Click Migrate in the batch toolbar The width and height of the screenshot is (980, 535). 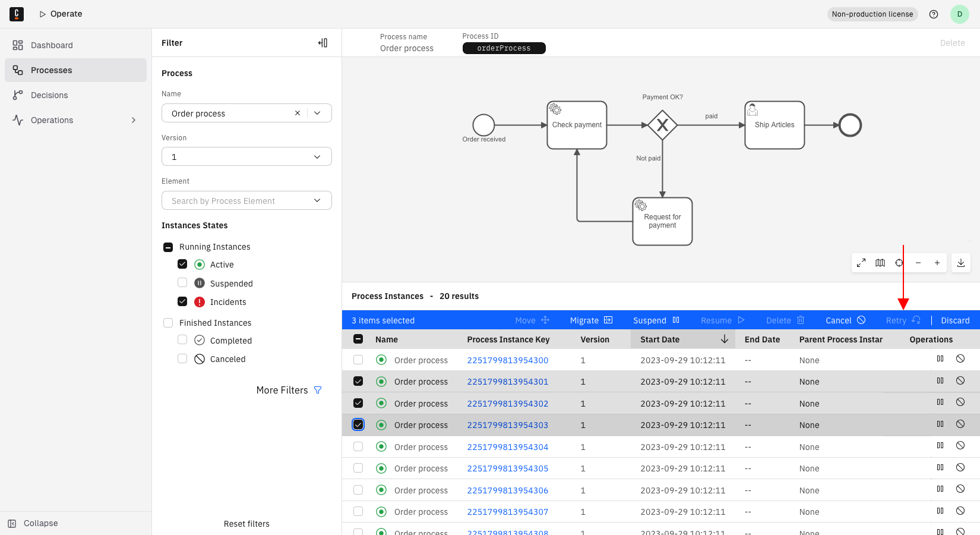591,320
